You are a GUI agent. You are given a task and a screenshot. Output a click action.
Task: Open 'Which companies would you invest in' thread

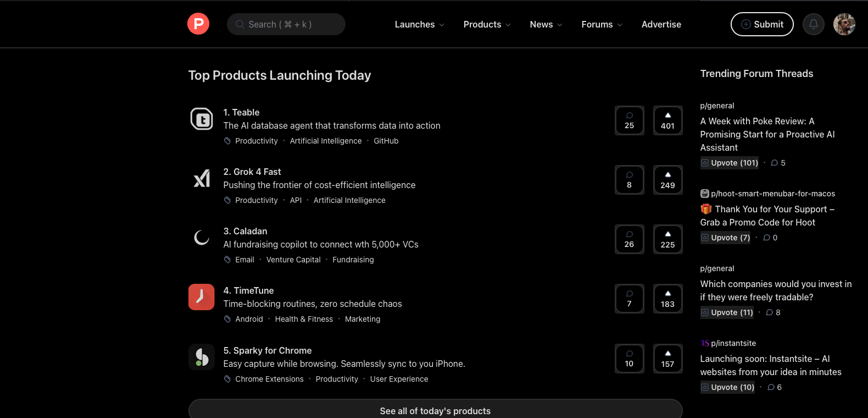(776, 290)
